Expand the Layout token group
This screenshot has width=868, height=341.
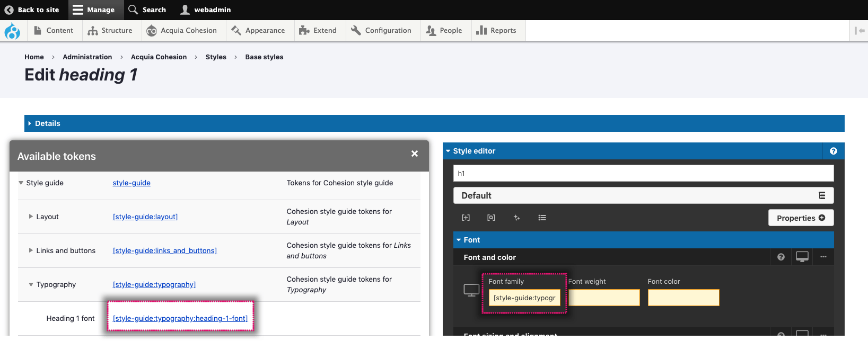pos(31,217)
